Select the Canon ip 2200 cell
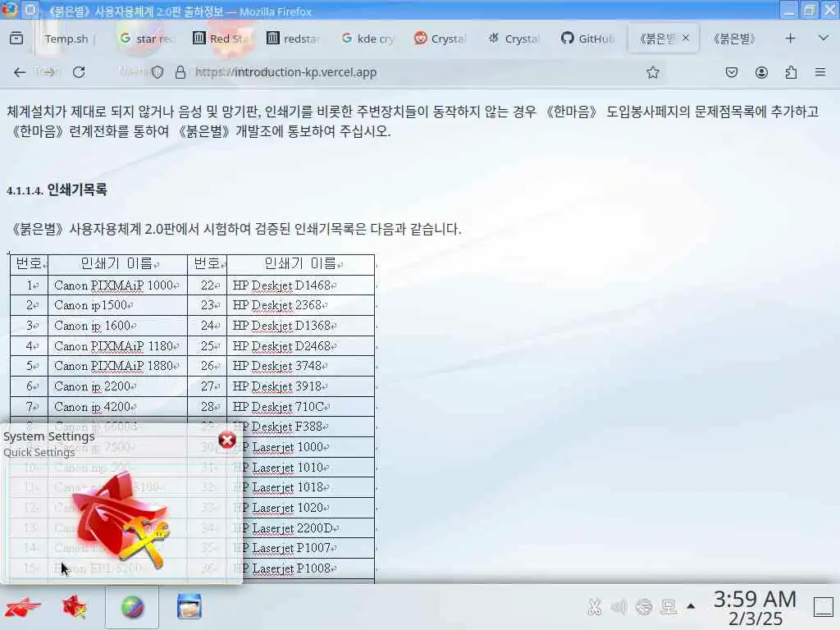 118,387
